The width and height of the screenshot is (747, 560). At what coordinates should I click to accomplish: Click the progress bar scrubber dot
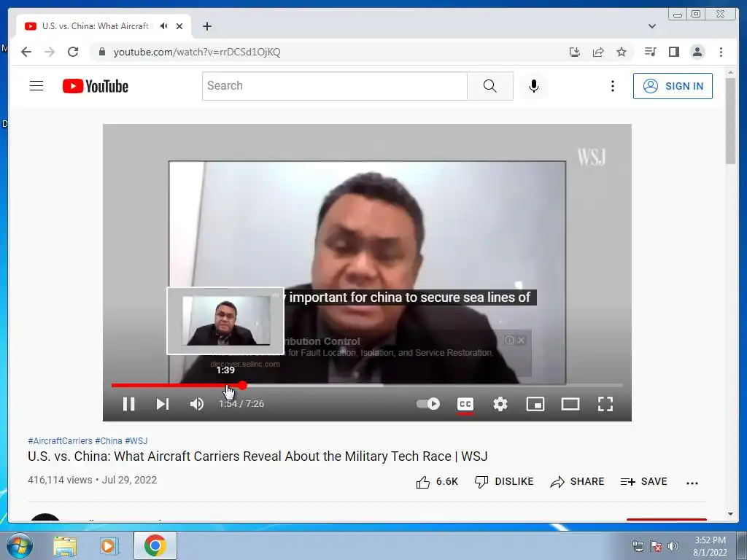tap(242, 385)
